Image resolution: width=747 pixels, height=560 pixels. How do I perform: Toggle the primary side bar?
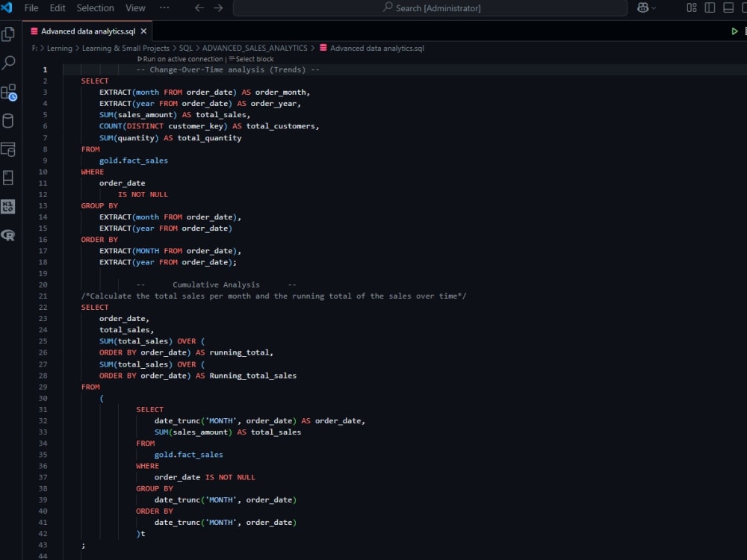710,7
